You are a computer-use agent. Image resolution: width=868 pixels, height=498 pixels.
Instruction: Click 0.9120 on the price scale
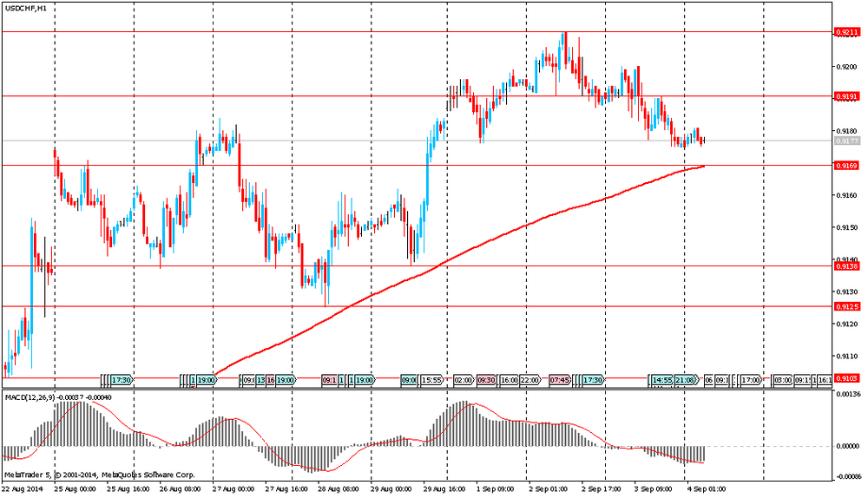coord(847,324)
